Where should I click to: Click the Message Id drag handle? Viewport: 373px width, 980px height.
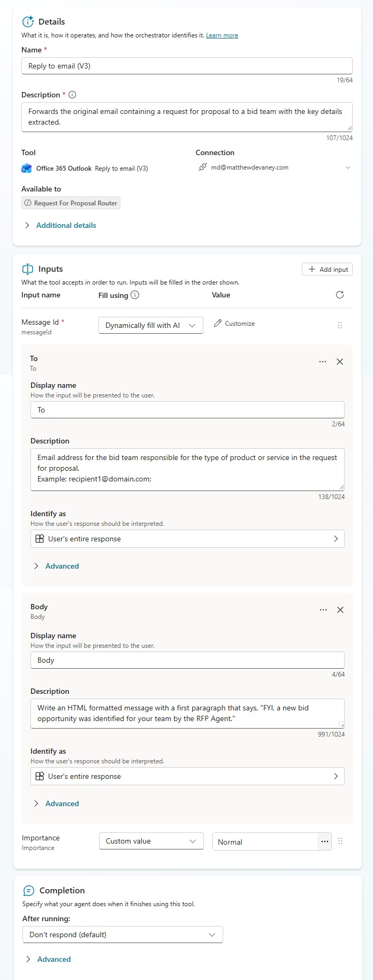339,325
